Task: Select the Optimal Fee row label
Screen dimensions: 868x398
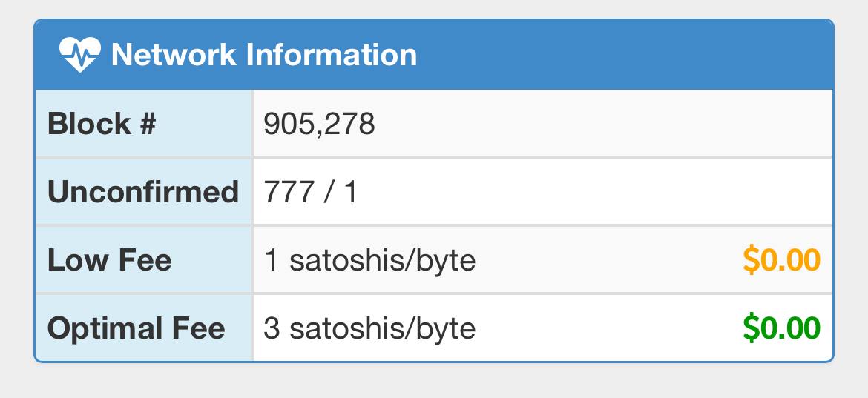Action: (x=136, y=328)
